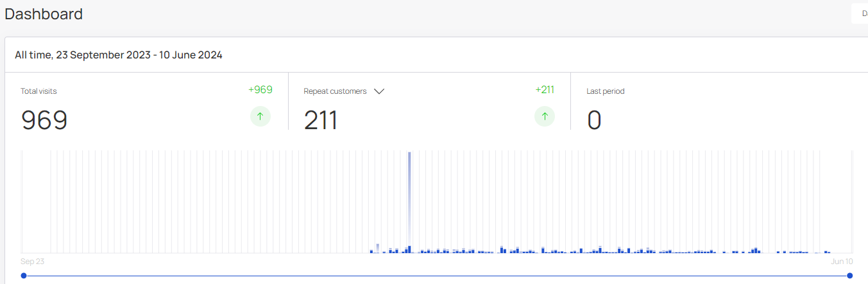Click the 969 total visits number

pos(44,120)
